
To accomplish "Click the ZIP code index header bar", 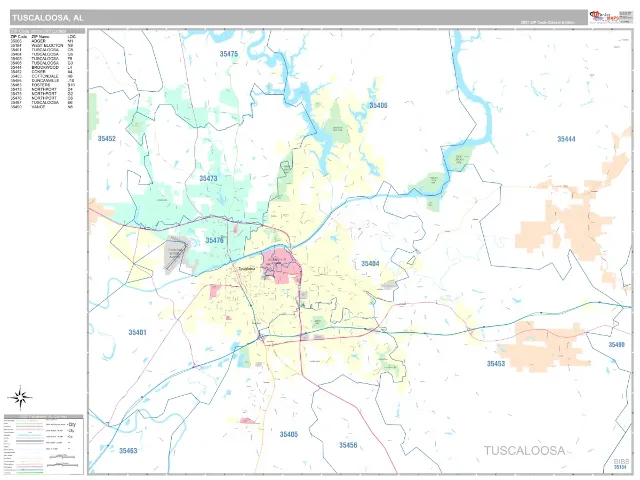I will 48,31.
